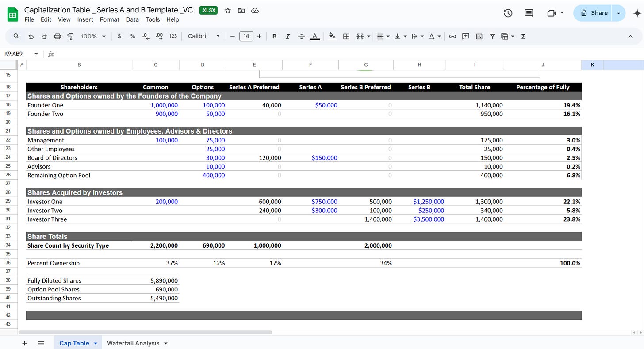This screenshot has width=644, height=349.
Task: Select the cell containing $3,500,000
Action: (419, 219)
